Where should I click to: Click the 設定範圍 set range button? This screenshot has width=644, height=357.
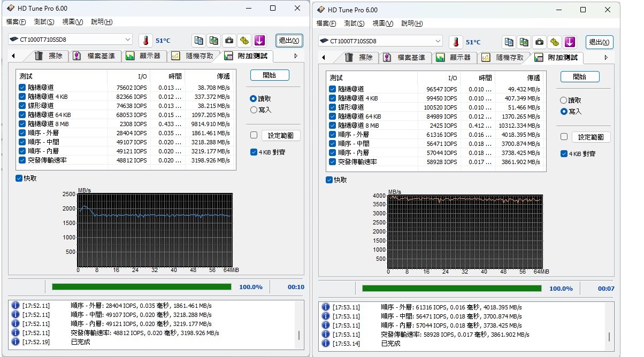(x=281, y=135)
